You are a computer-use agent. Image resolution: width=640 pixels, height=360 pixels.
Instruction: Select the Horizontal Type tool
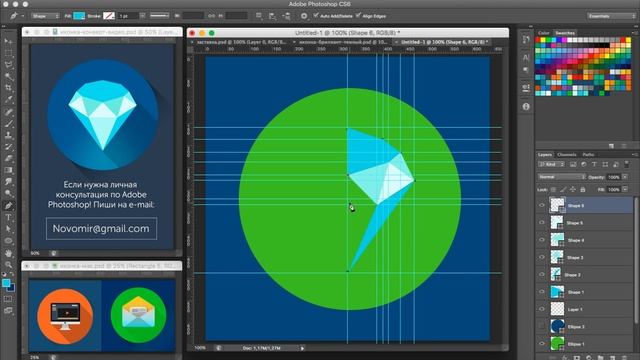click(8, 218)
